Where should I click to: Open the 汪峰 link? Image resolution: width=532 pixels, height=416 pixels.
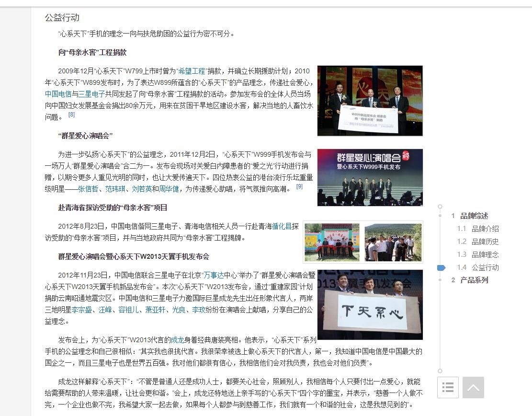[x=105, y=310]
